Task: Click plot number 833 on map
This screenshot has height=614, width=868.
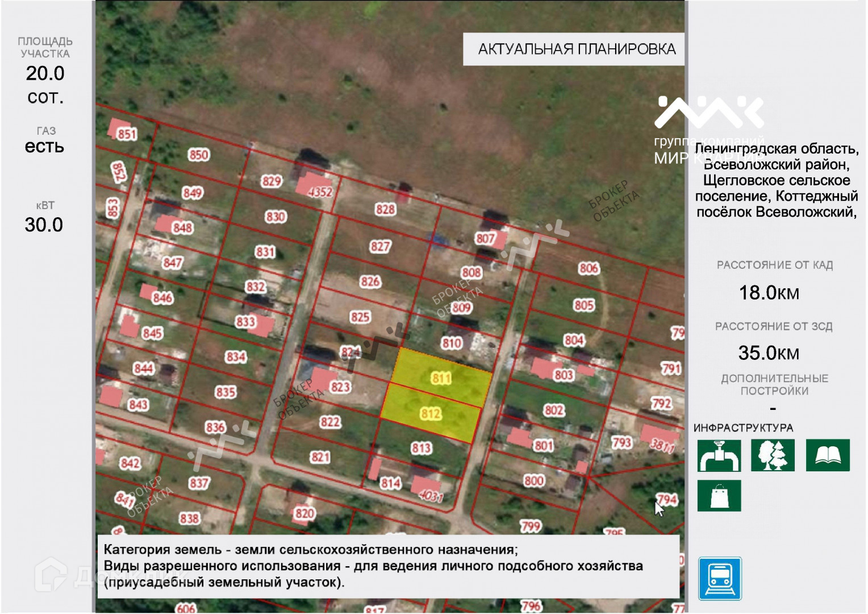Action: pos(246,322)
